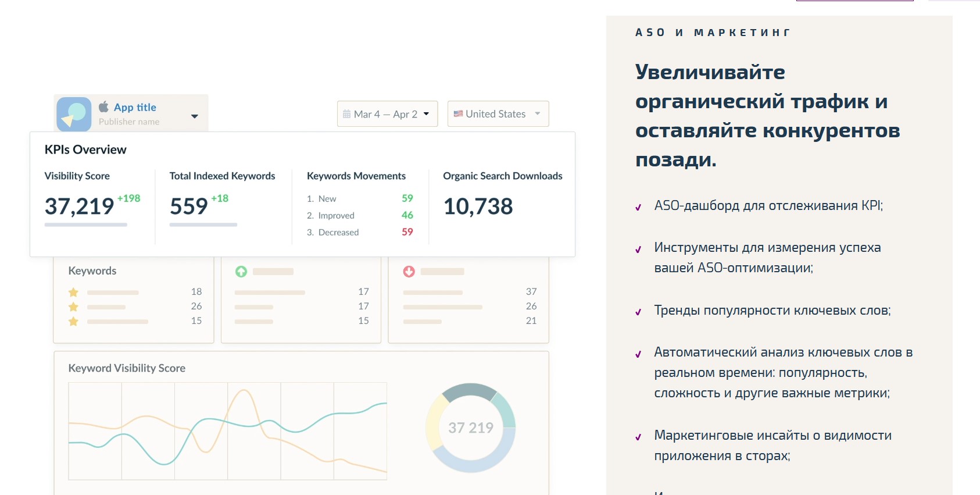Click the App title link
Image resolution: width=980 pixels, height=495 pixels.
point(135,107)
